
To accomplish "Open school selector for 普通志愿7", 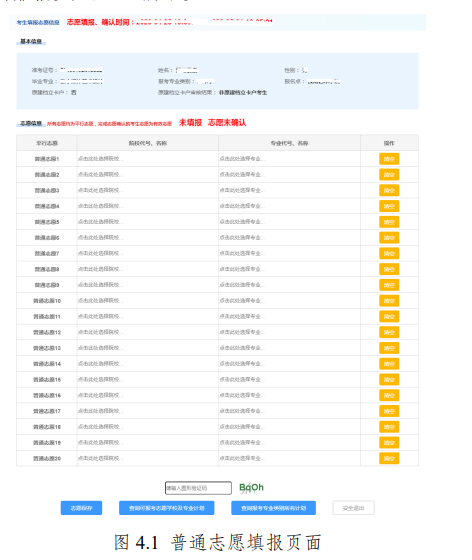I will pos(147,253).
